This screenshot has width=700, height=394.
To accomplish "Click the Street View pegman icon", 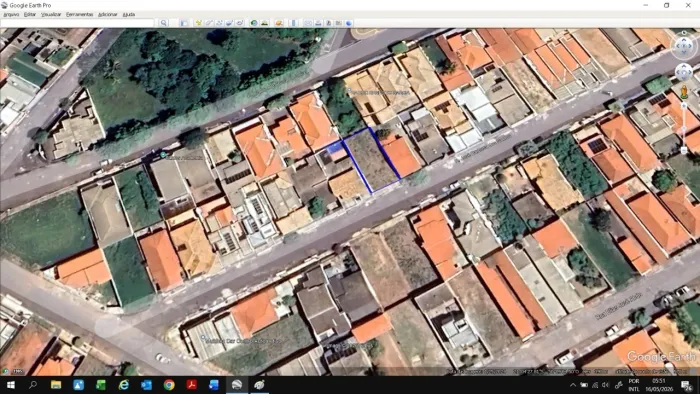I will (684, 92).
